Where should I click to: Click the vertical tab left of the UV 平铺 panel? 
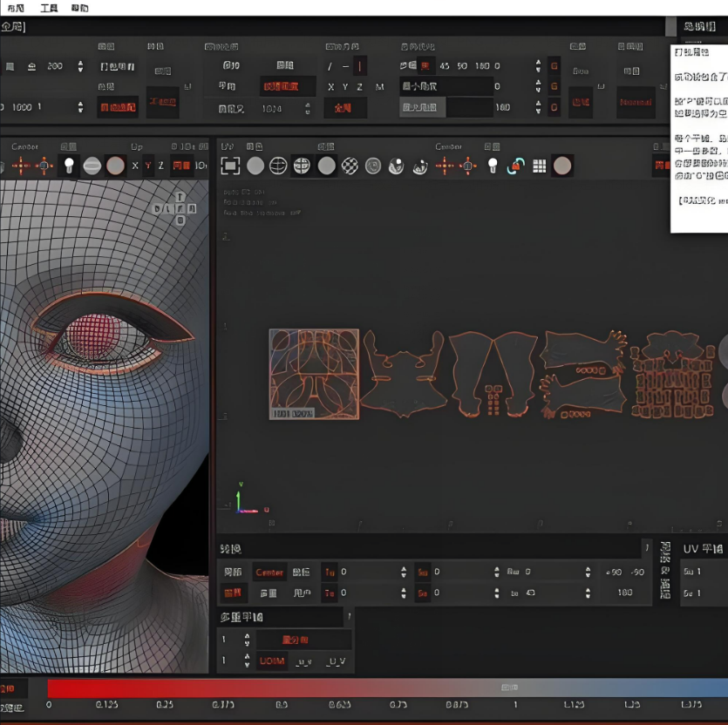(x=665, y=570)
